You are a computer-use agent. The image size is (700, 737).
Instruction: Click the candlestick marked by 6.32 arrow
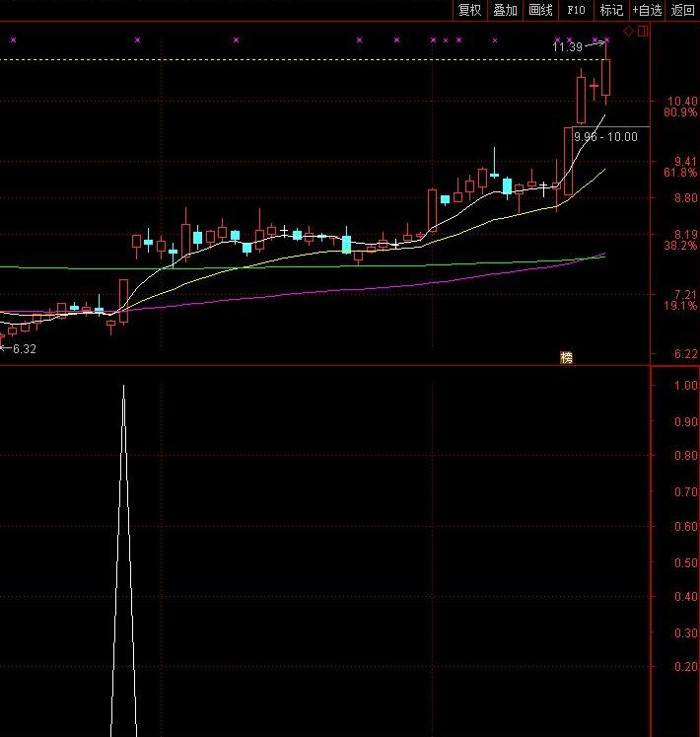click(1, 338)
